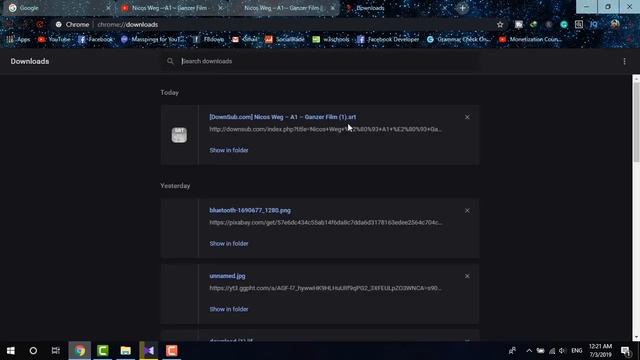Screen dimensions: 640x360
Task: Open the Action Center notifications icon
Action: (625, 351)
